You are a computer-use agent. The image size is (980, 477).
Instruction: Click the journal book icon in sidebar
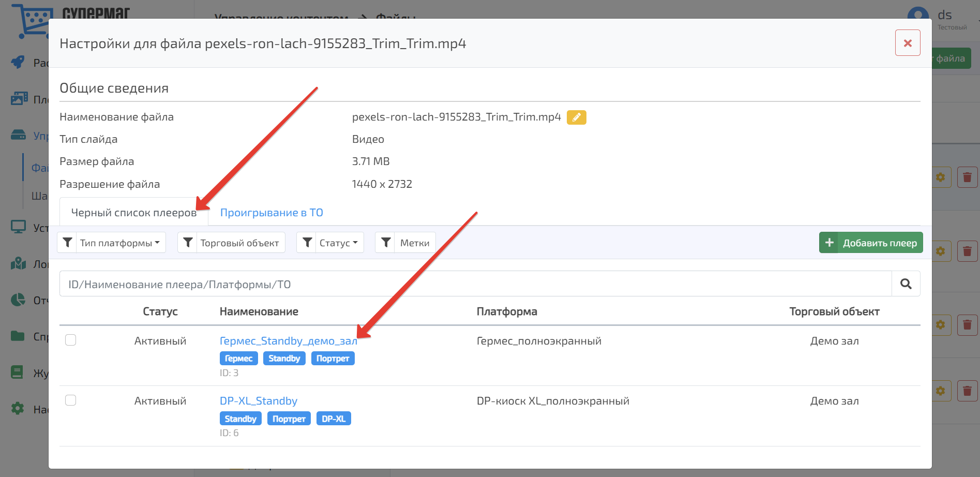[17, 372]
